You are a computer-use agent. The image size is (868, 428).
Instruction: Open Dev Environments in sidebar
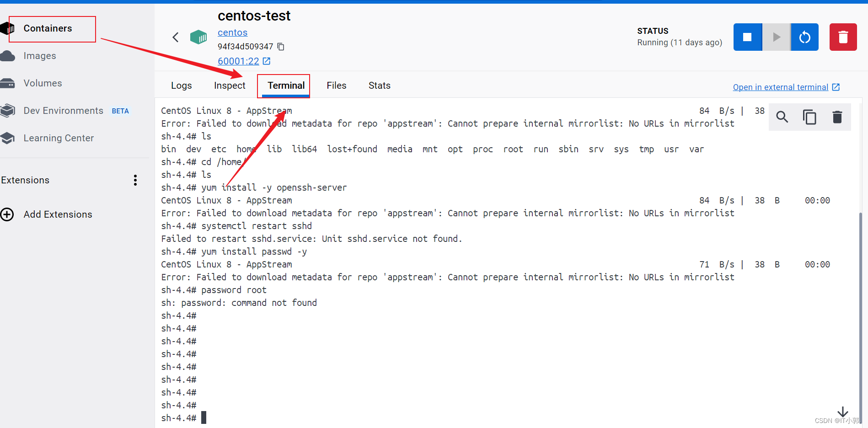point(63,111)
